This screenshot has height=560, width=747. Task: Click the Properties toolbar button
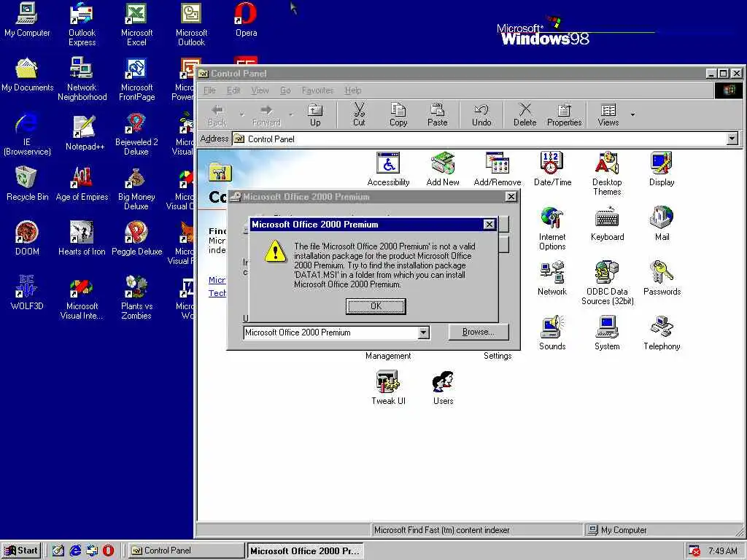[x=564, y=115]
